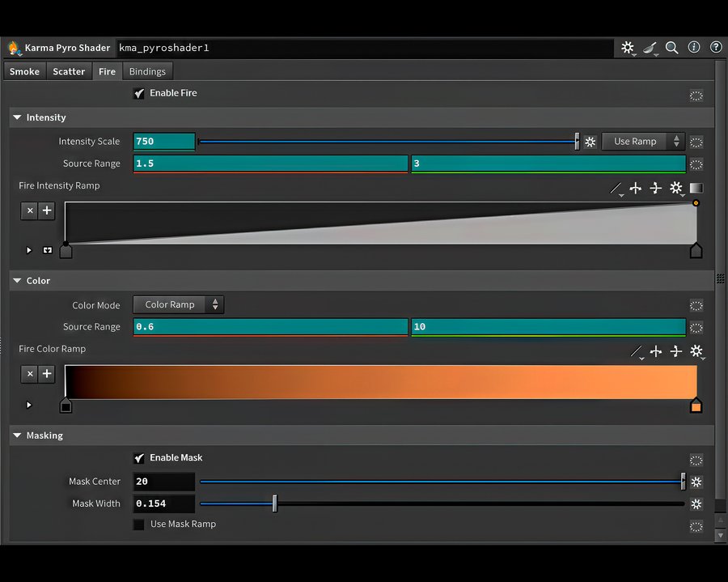Open the help question mark icon

(716, 48)
